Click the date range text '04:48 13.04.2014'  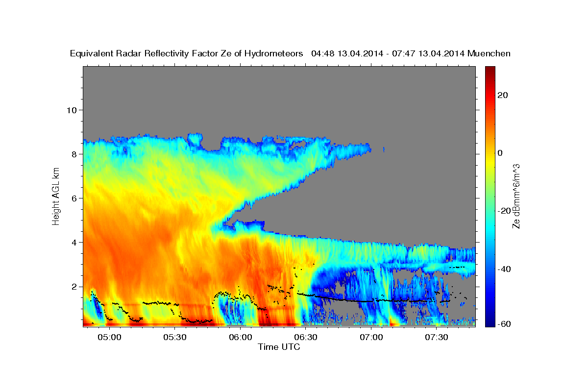tap(347, 54)
